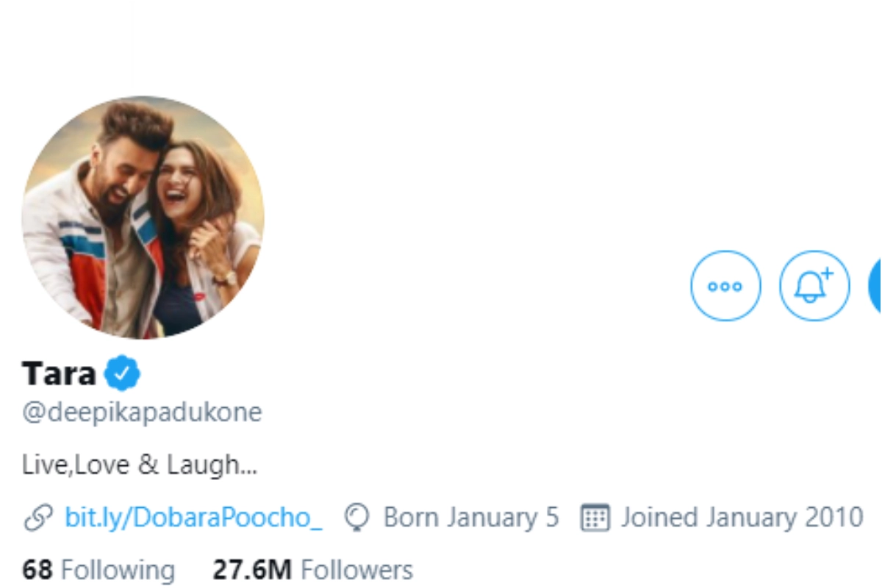This screenshot has width=882, height=588.
Task: Click the number 68 following count
Action: [x=37, y=570]
